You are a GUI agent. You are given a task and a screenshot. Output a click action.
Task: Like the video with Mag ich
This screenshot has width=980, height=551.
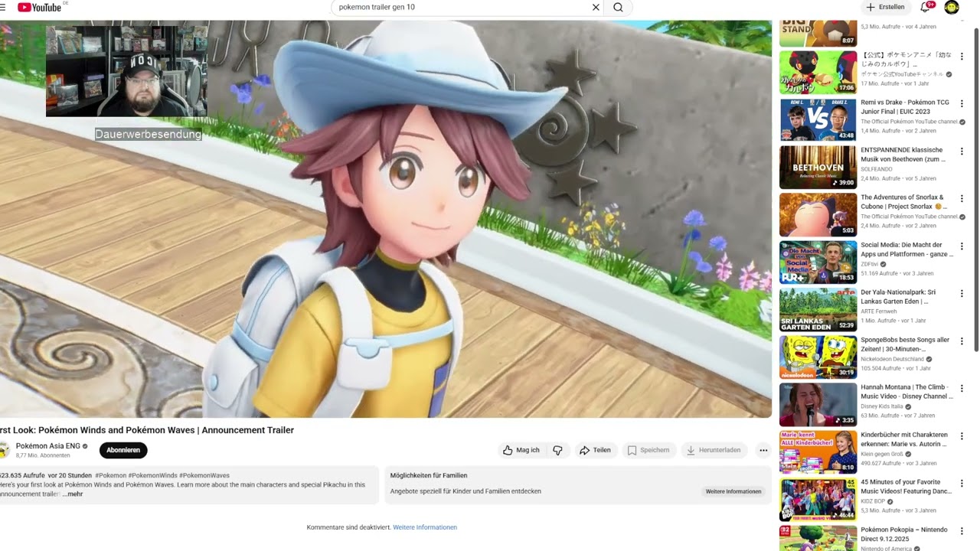click(521, 450)
